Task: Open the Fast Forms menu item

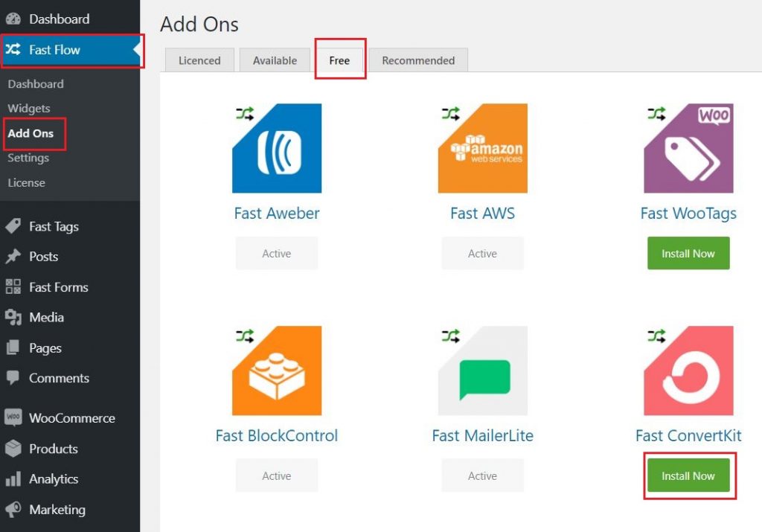Action: point(70,287)
